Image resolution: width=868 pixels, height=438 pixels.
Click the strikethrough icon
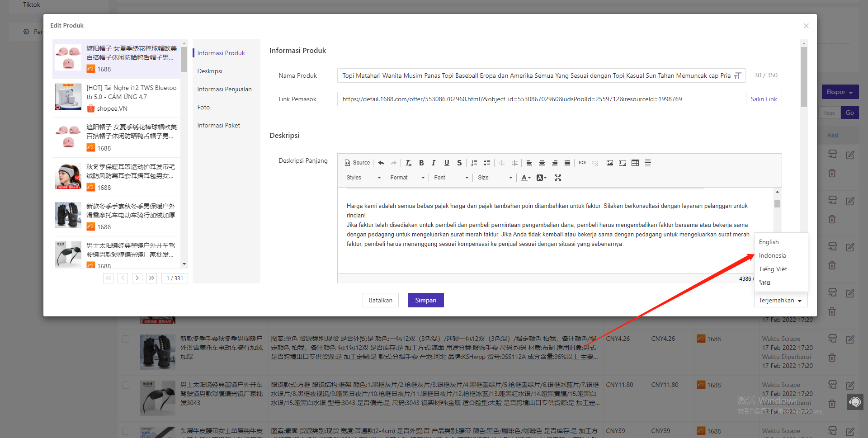[459, 163]
